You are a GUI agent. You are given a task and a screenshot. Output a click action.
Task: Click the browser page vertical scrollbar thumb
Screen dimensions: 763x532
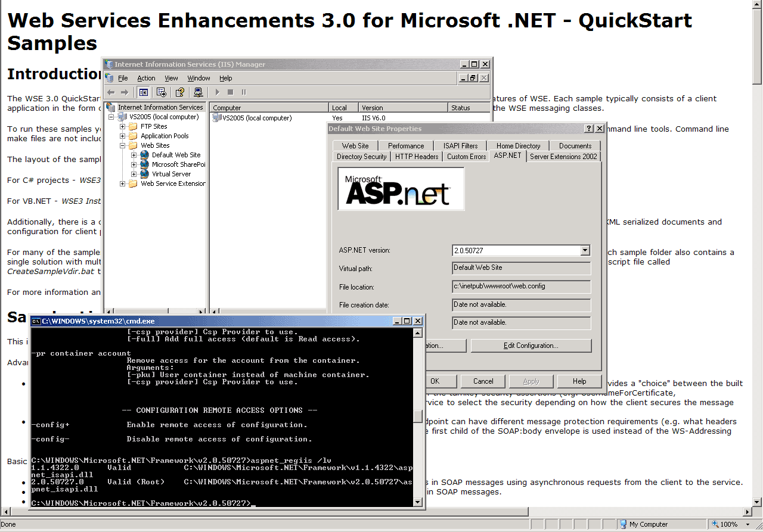pyautogui.click(x=757, y=46)
